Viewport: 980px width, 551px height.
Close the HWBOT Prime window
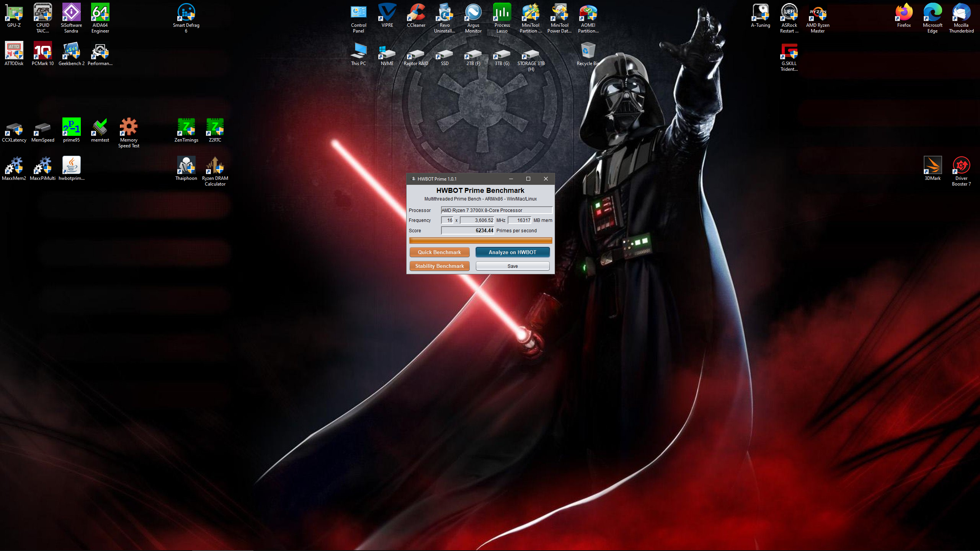(x=546, y=179)
